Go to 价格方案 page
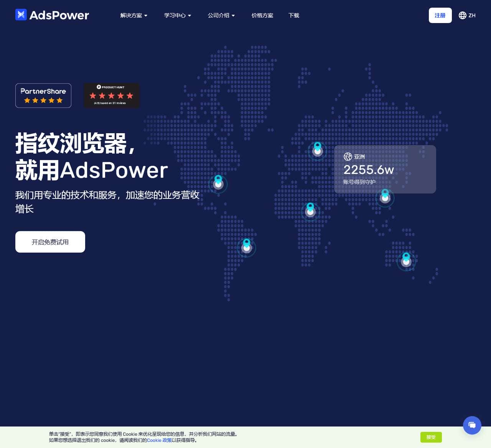 coord(262,15)
